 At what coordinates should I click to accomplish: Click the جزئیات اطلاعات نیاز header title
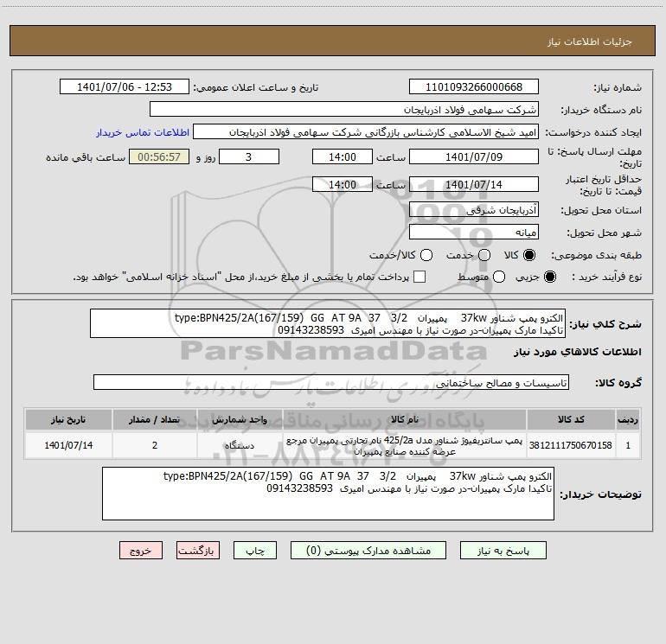pos(590,41)
